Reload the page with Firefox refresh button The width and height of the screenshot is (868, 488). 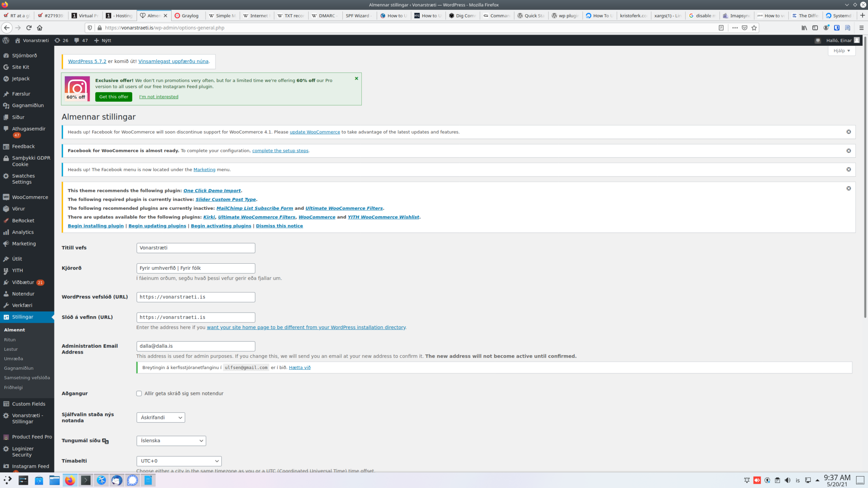pyautogui.click(x=29, y=28)
